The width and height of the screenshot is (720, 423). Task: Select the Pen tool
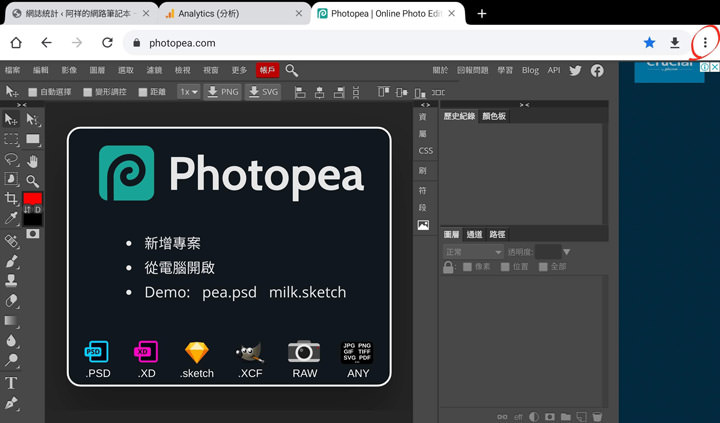(x=11, y=403)
